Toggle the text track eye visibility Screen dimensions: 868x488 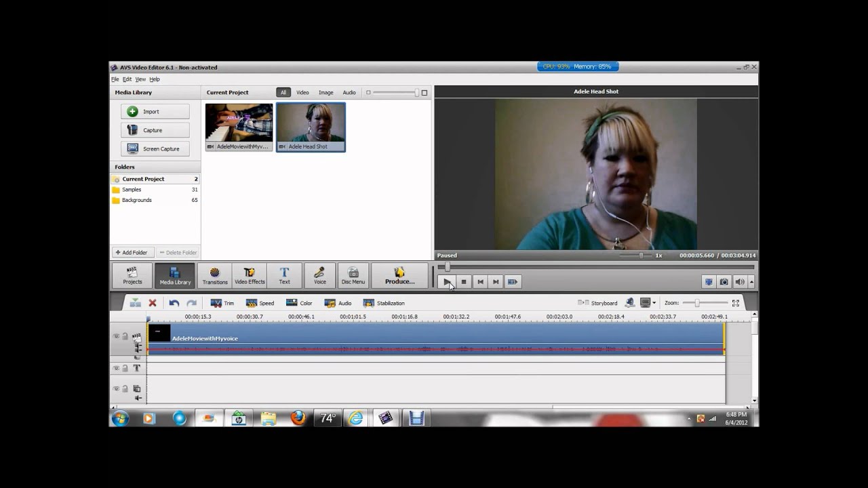(x=116, y=368)
